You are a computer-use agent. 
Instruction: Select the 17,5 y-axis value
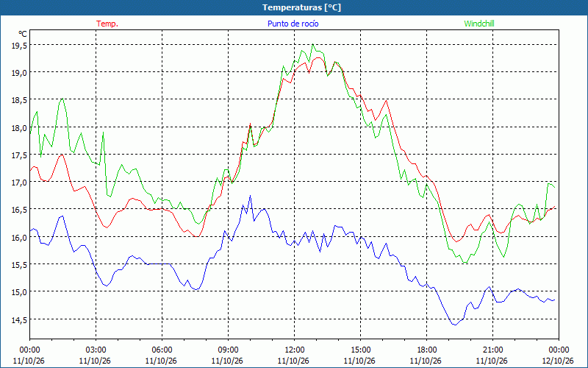coord(19,155)
